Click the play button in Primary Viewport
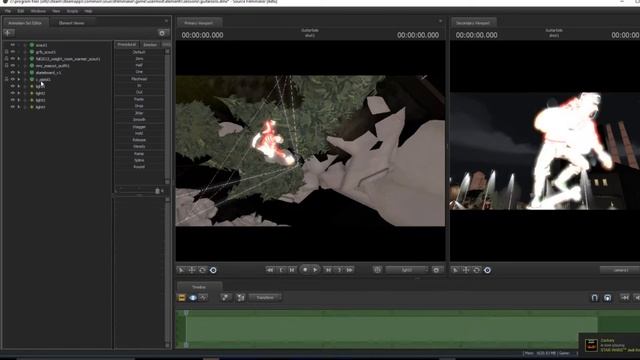Viewport: 640px width, 360px height. 315,270
